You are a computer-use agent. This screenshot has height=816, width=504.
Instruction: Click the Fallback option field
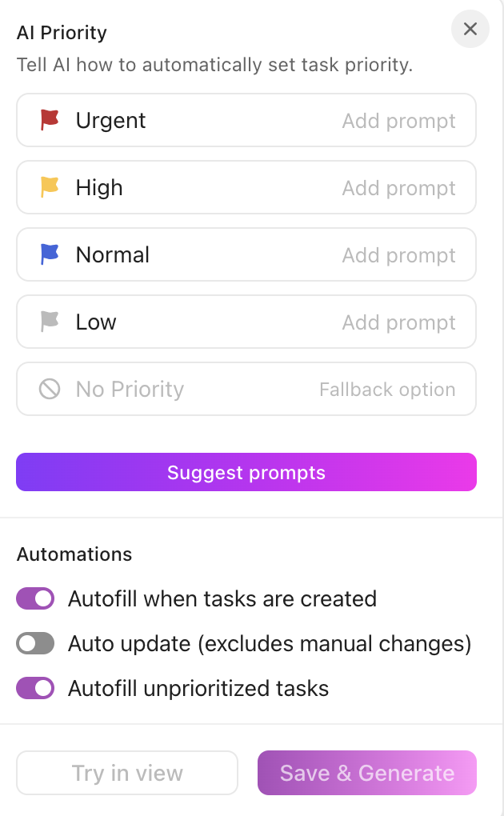click(x=387, y=389)
